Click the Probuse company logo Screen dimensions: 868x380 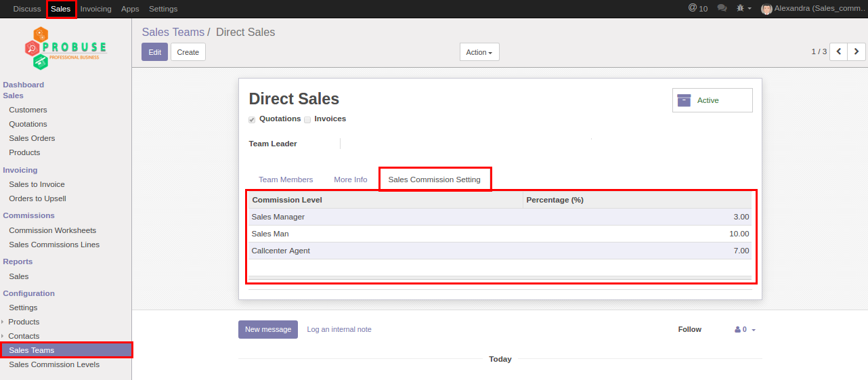tap(66, 48)
